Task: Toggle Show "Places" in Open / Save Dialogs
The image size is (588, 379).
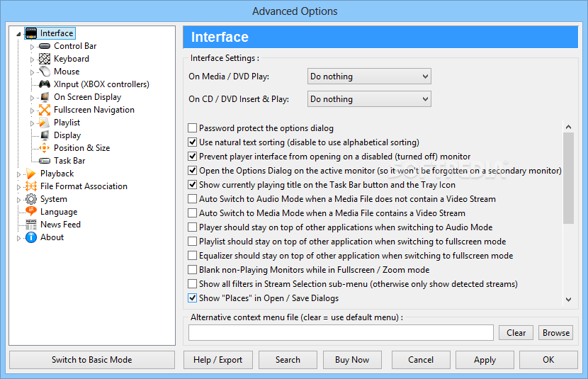Action: coord(193,298)
